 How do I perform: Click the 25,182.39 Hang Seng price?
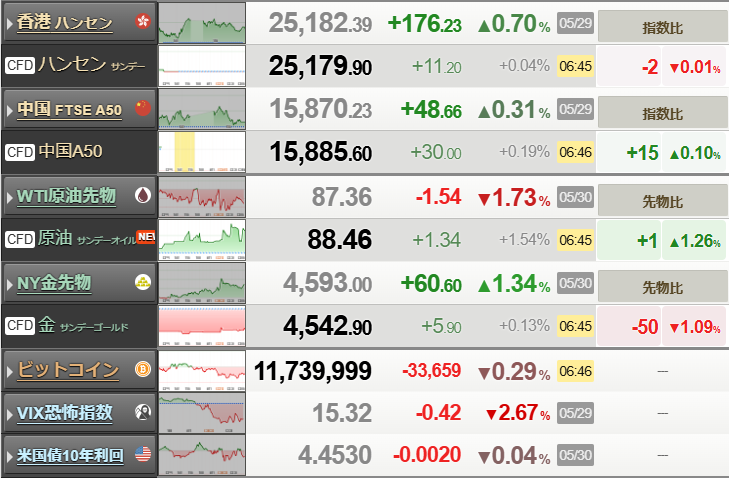click(320, 23)
